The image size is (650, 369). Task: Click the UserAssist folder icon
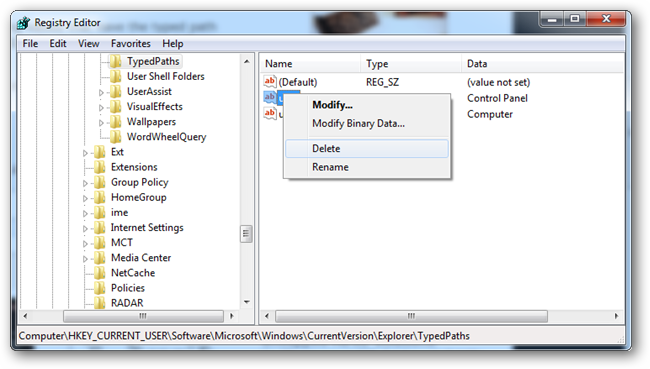coord(116,92)
